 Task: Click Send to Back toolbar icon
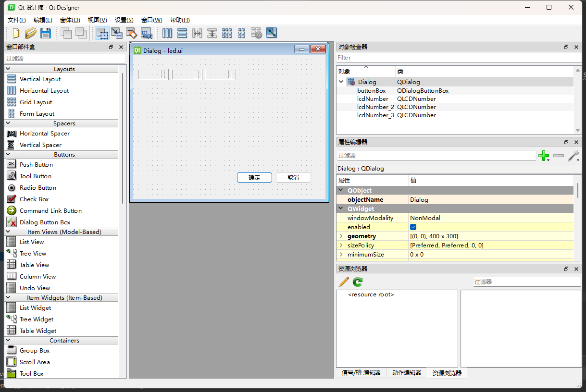pos(66,33)
